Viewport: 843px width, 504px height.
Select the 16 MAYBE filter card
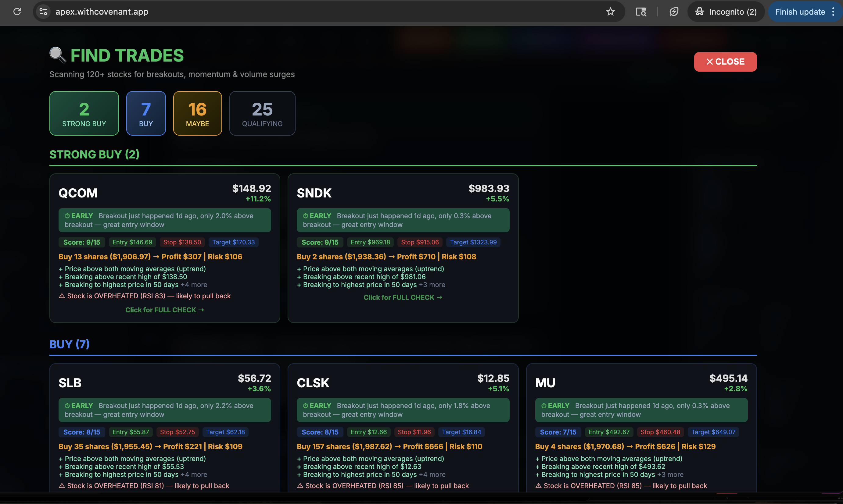pos(197,113)
